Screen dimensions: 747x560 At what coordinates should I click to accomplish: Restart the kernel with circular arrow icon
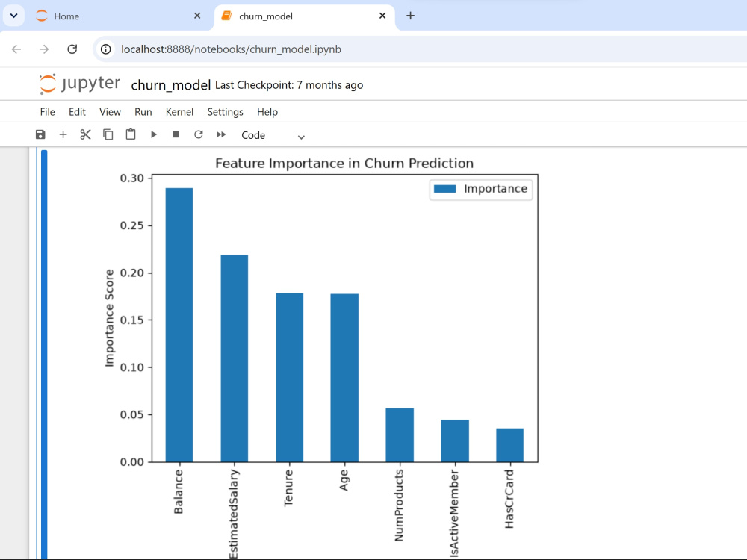tap(199, 134)
